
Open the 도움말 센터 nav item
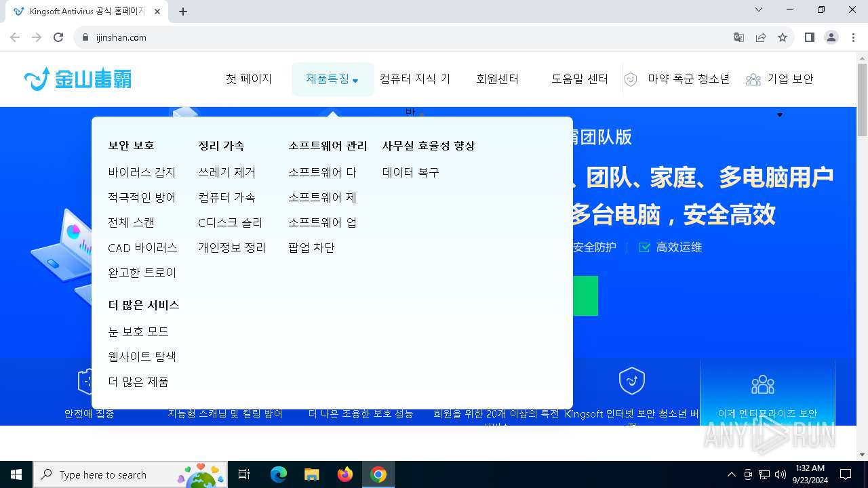(580, 79)
